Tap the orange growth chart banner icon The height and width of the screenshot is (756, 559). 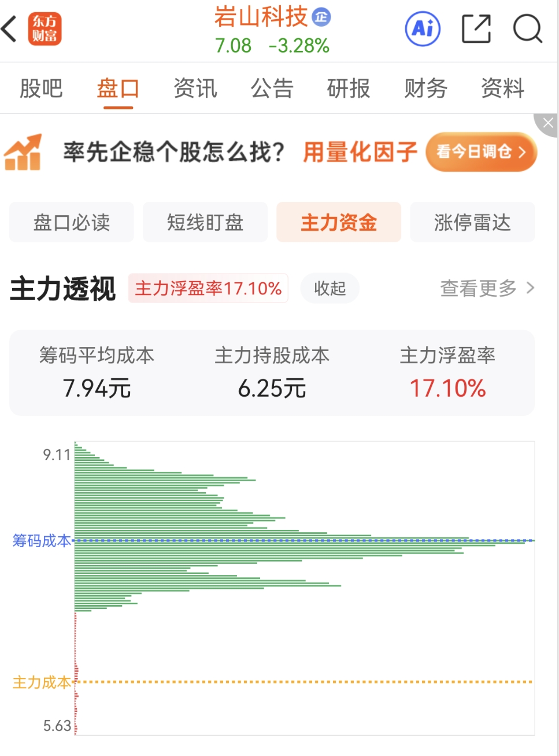tap(23, 152)
